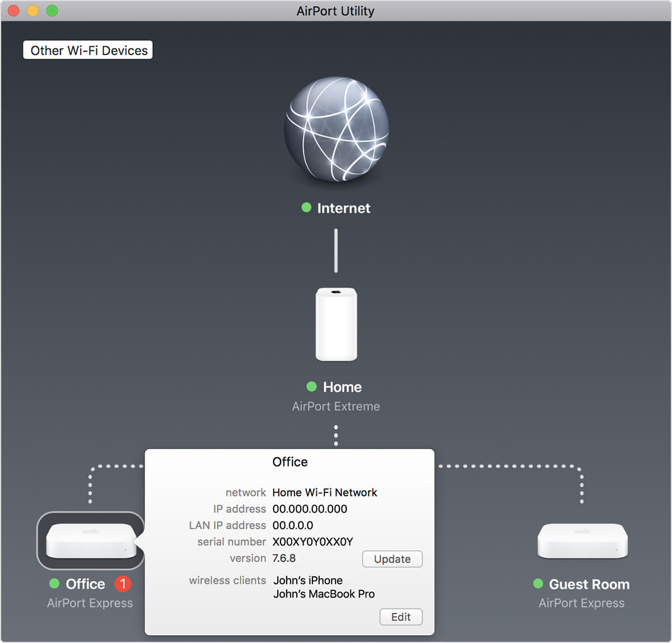
Task: Select the Office AirPort Express device icon
Action: click(91, 541)
